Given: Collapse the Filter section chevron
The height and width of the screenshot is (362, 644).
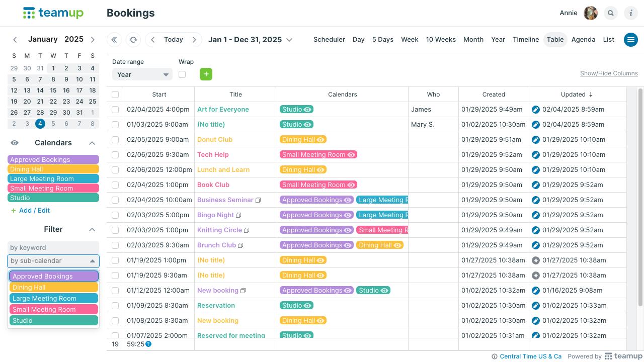Looking at the screenshot, I should [x=92, y=229].
